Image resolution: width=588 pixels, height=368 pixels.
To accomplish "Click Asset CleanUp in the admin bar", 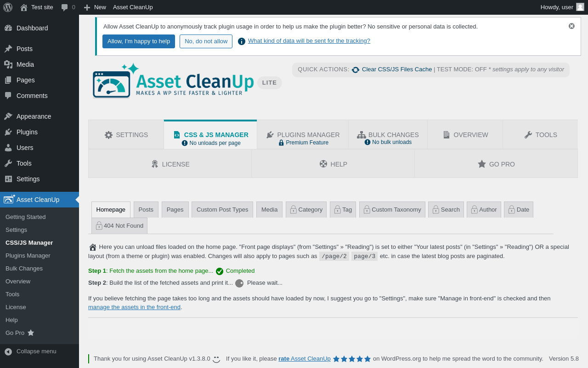I will 133,7.
